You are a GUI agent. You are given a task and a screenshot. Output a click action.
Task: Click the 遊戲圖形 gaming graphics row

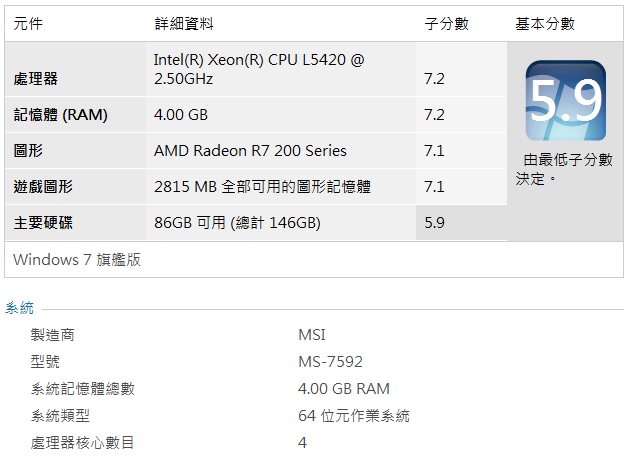click(x=256, y=187)
